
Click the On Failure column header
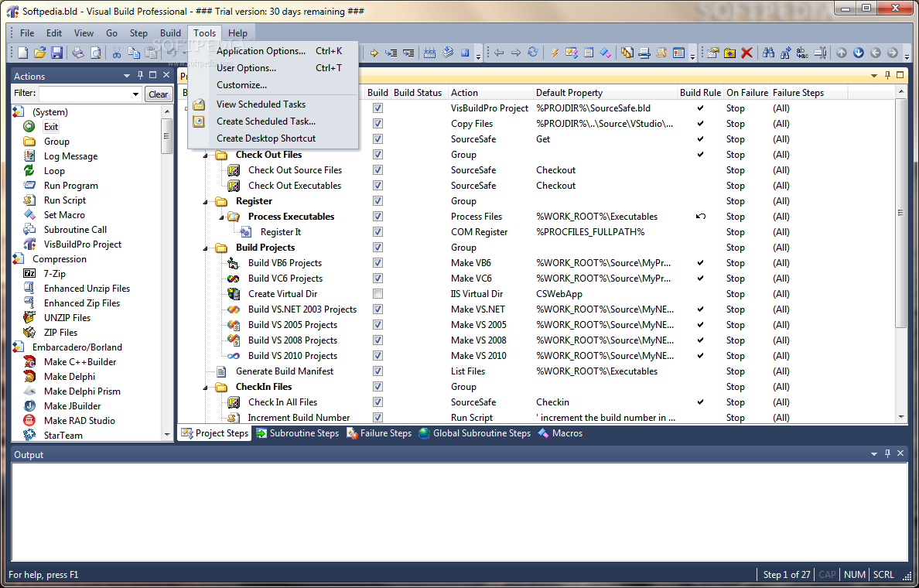point(746,93)
